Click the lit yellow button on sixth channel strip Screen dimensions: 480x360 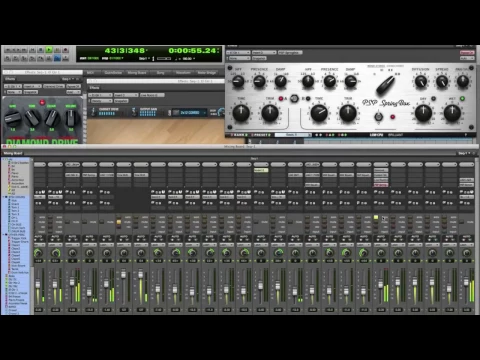tap(119, 222)
